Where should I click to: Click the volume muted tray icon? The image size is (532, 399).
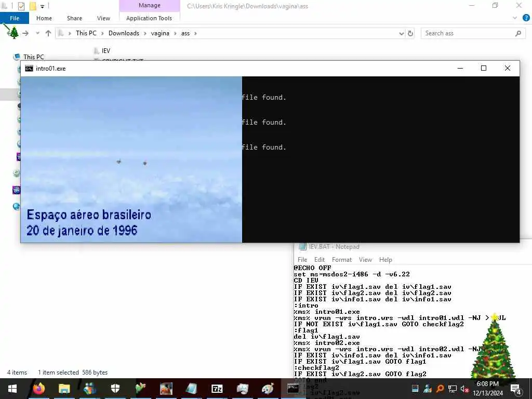click(464, 389)
